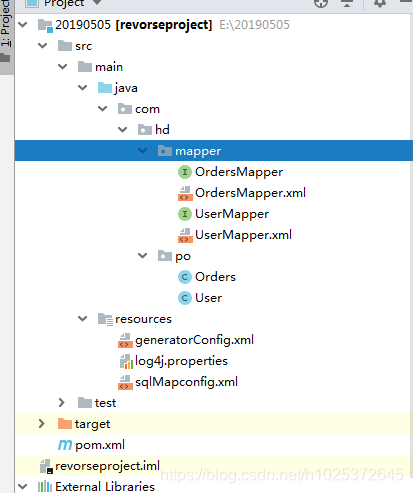The height and width of the screenshot is (493, 413).
Task: Click the OrdersMapper.xml file icon
Action: [x=185, y=193]
